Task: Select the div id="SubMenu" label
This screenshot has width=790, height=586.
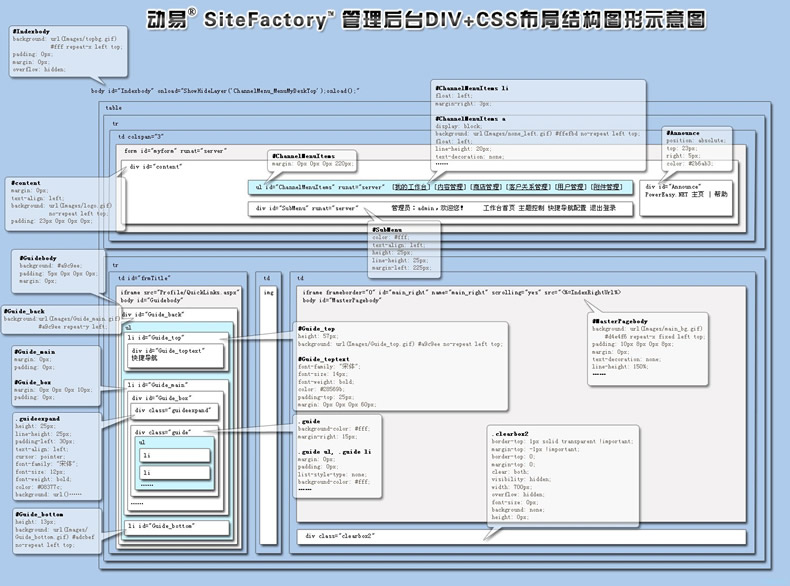Action: 307,208
